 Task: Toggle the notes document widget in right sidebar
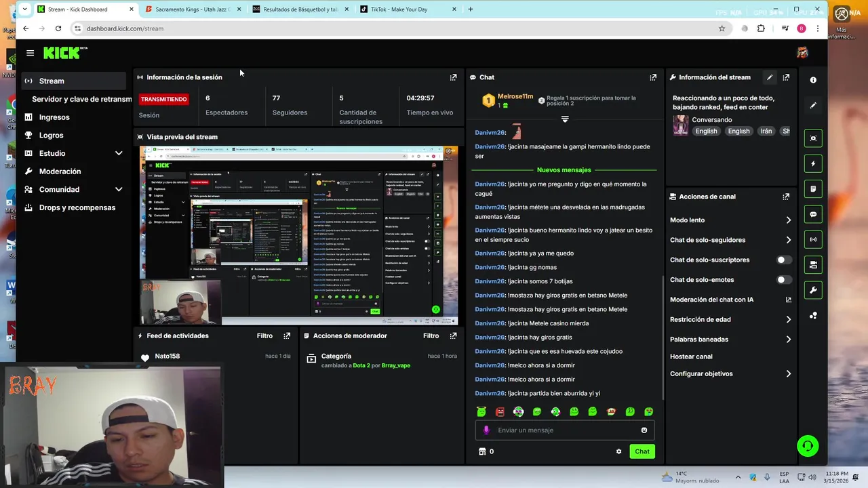click(813, 188)
